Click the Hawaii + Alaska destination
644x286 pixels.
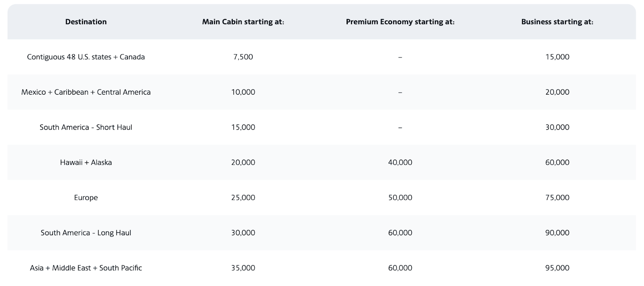pos(86,162)
